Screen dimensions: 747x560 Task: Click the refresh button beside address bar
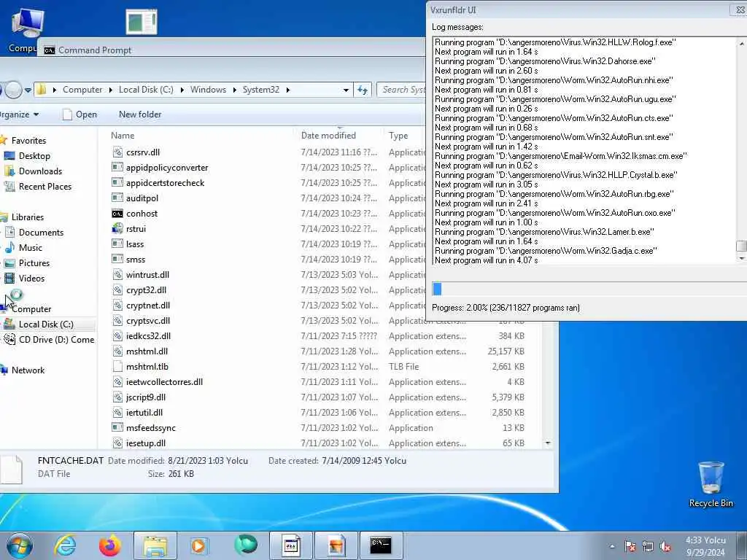pyautogui.click(x=363, y=90)
